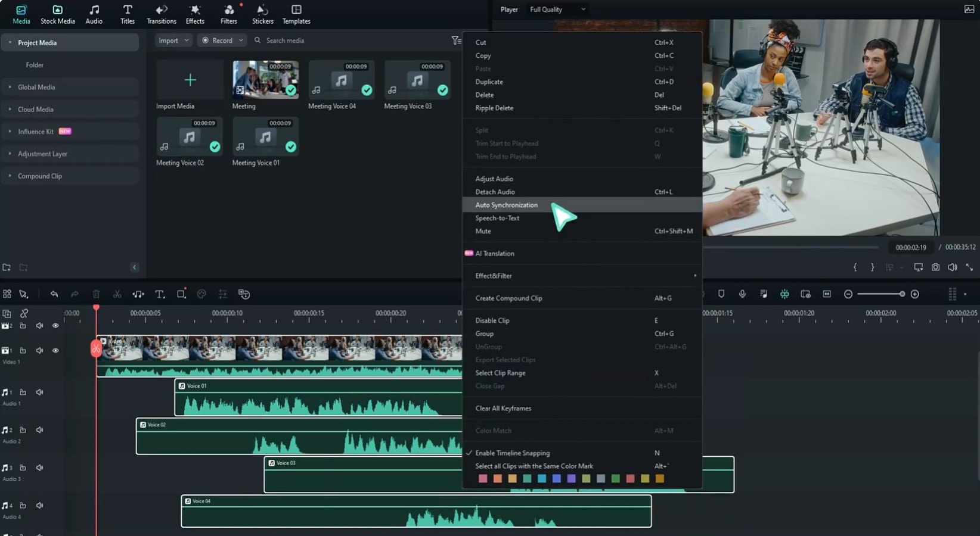The image size is (980, 536).
Task: Toggle the green timeline snapping icon
Action: click(784, 294)
